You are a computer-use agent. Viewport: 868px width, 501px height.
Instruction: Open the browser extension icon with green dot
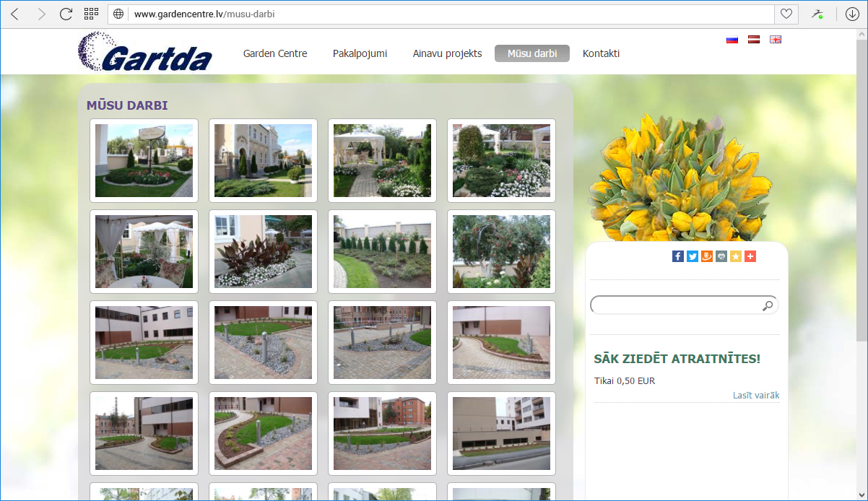coord(817,14)
